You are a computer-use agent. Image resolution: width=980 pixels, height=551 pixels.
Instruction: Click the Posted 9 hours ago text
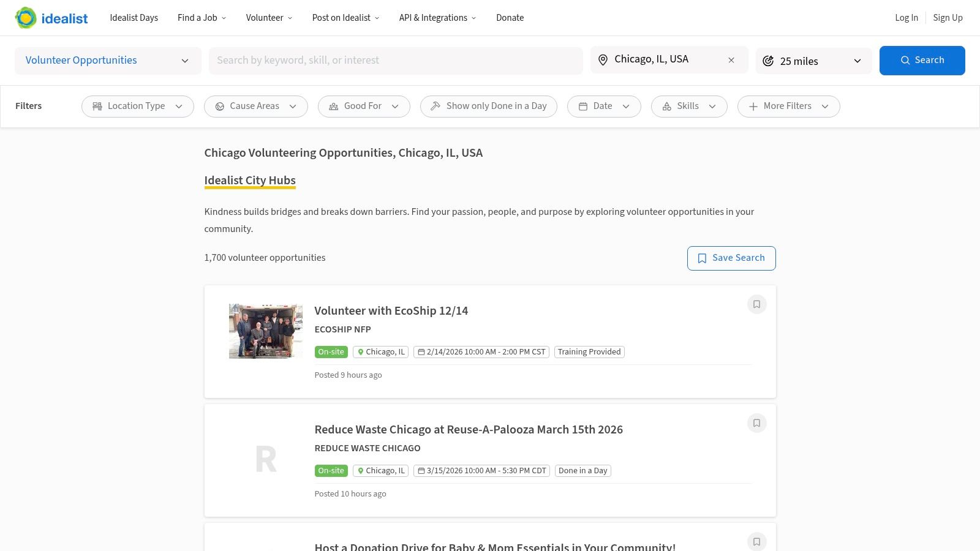click(x=348, y=375)
